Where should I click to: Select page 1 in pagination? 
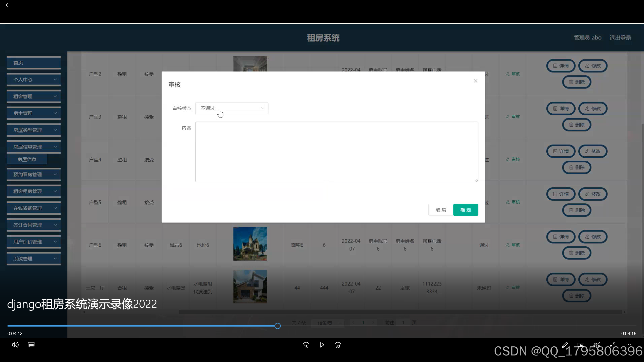tap(363, 323)
